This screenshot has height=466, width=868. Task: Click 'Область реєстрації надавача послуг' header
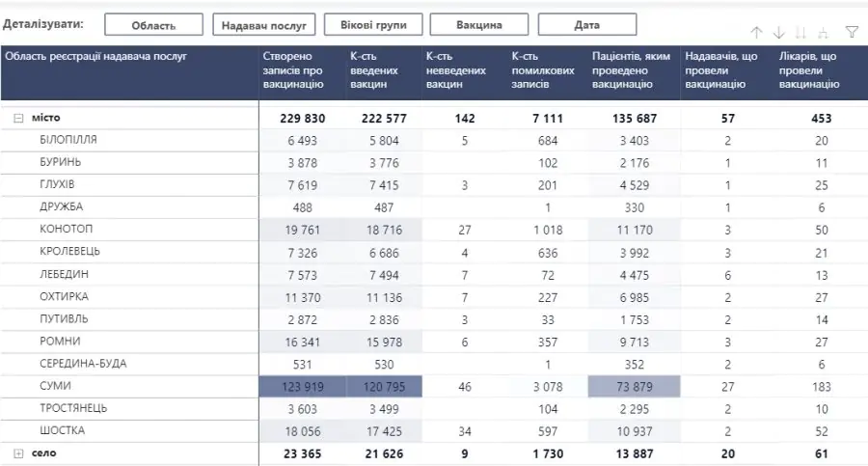point(96,57)
